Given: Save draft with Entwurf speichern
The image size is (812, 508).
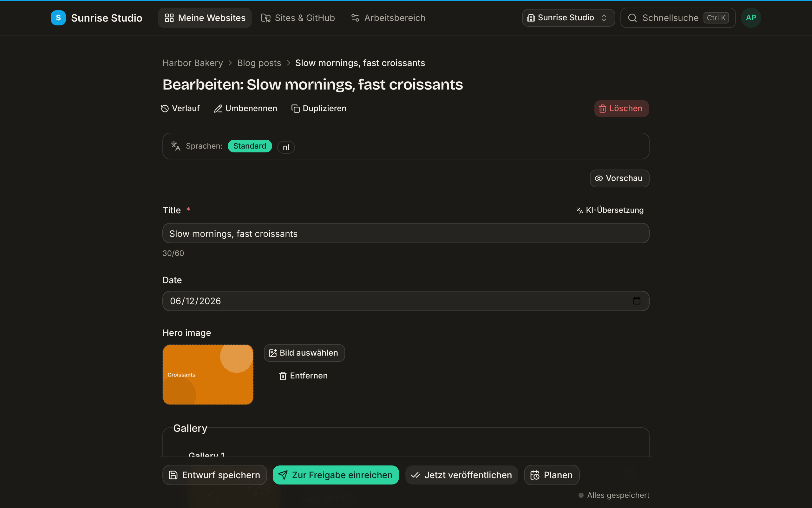Looking at the screenshot, I should [x=214, y=475].
